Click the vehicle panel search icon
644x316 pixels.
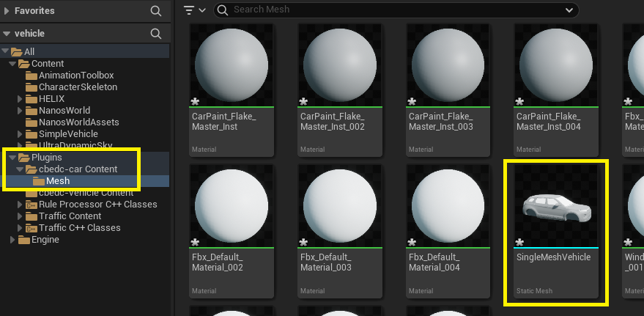click(155, 34)
